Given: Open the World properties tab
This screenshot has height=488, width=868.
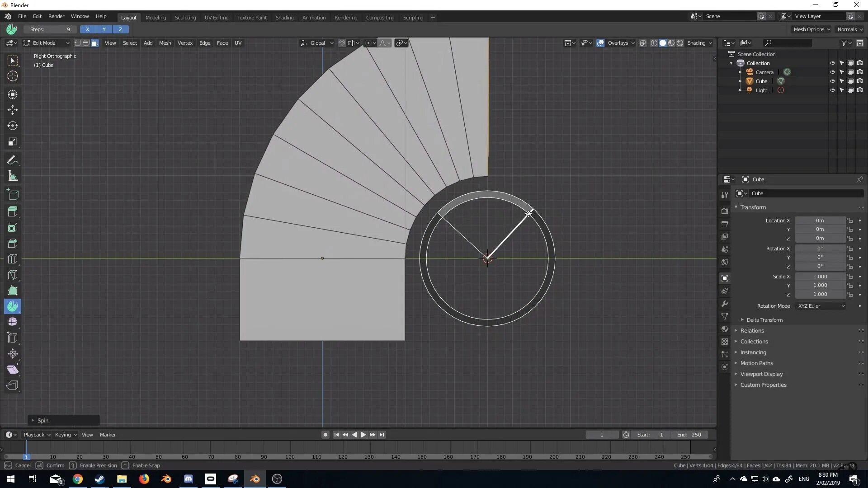Looking at the screenshot, I should pyautogui.click(x=725, y=262).
